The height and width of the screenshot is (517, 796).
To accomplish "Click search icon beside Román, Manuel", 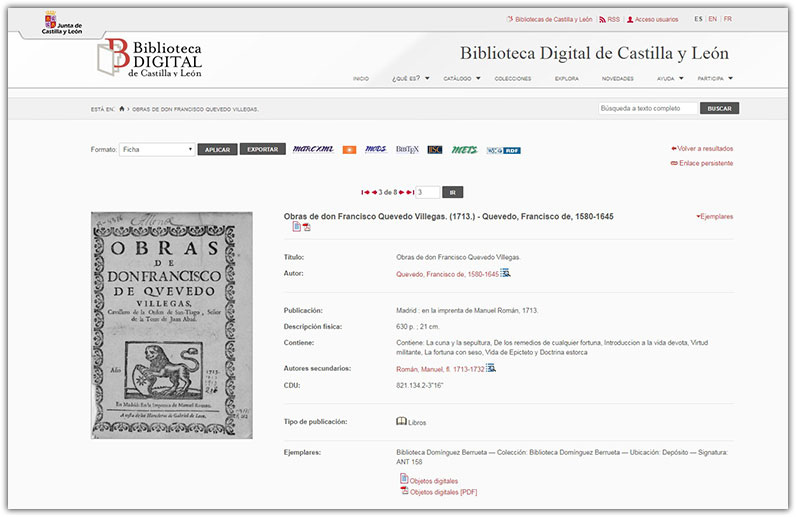I will click(x=491, y=368).
